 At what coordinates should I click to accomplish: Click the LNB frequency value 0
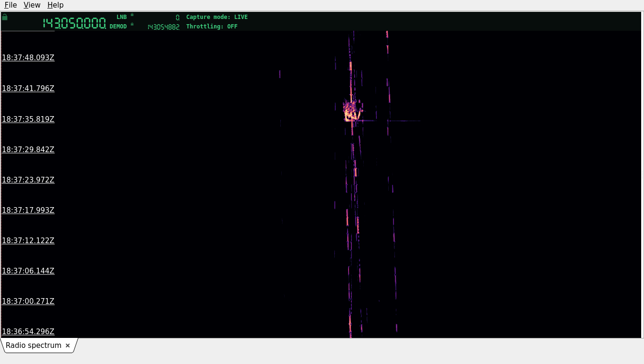(178, 18)
